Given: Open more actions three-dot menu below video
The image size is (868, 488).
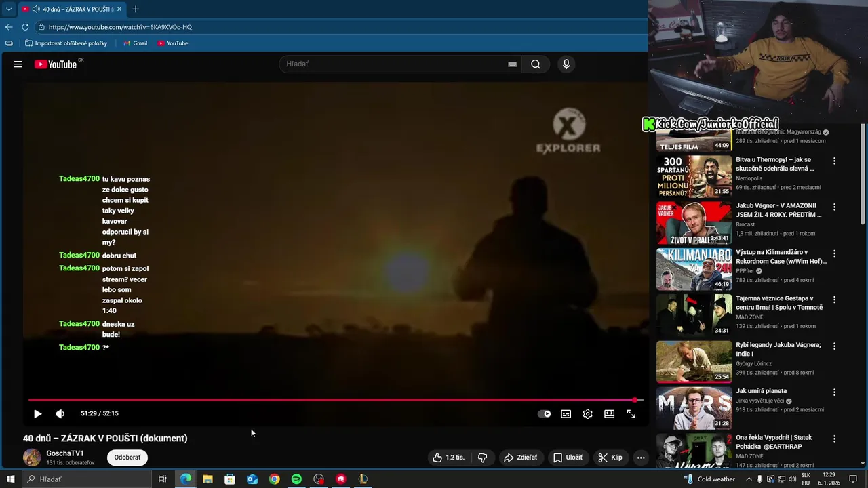Looking at the screenshot, I should click(x=641, y=457).
